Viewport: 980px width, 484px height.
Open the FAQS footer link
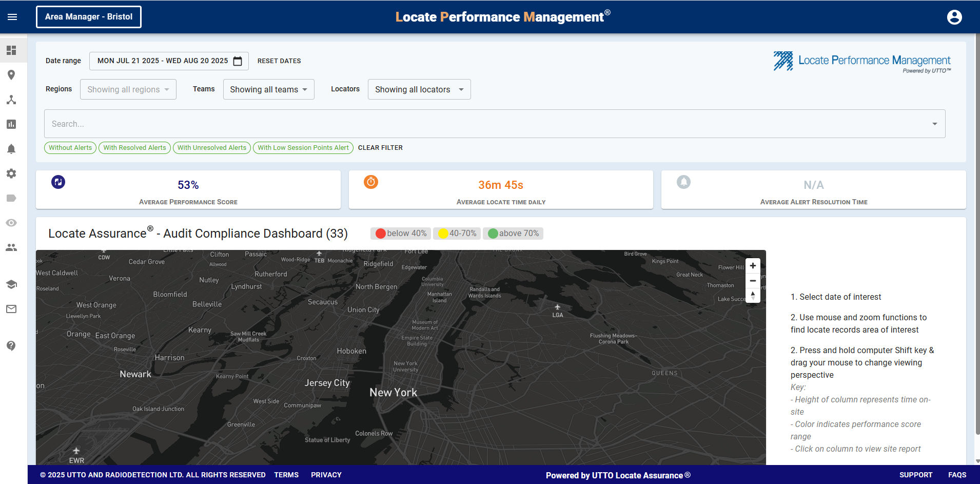957,475
